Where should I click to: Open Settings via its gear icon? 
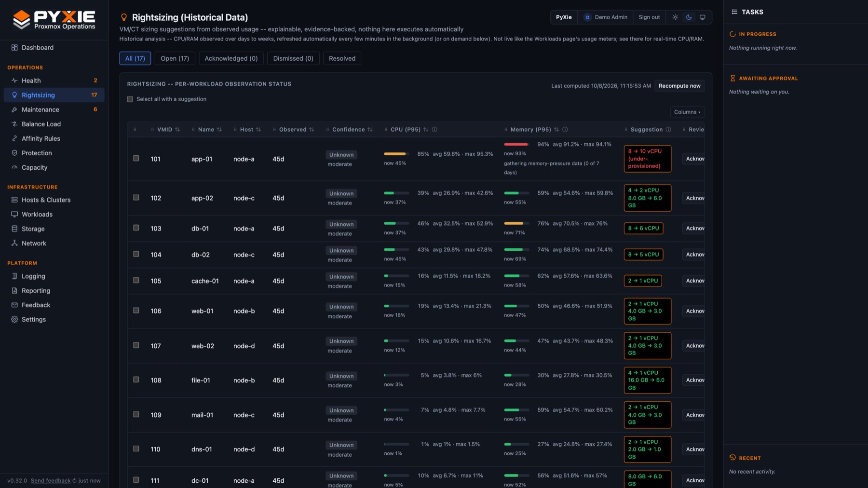click(14, 320)
